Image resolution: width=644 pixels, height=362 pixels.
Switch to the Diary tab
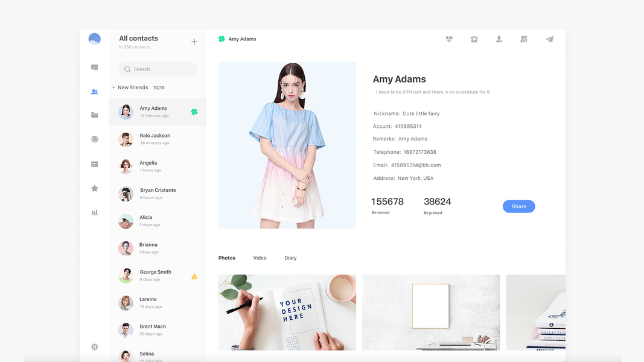coord(290,258)
